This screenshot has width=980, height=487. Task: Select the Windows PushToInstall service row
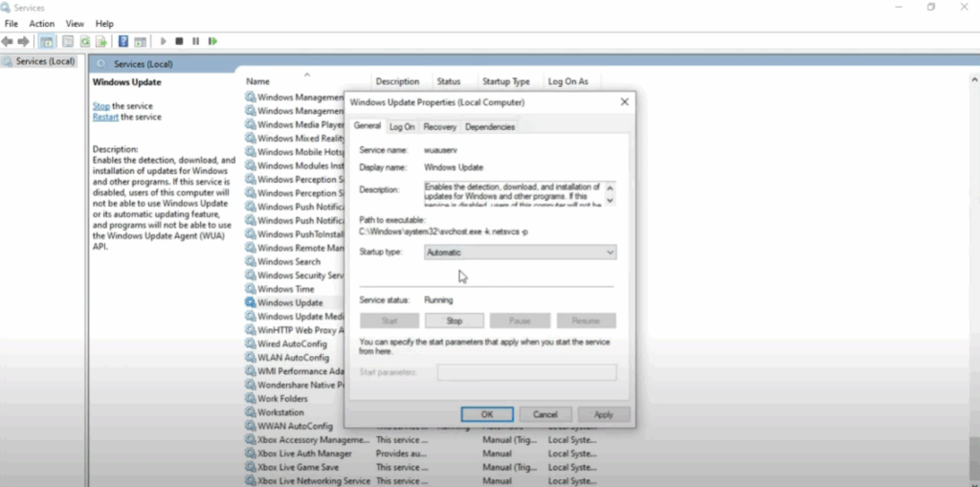tap(294, 233)
